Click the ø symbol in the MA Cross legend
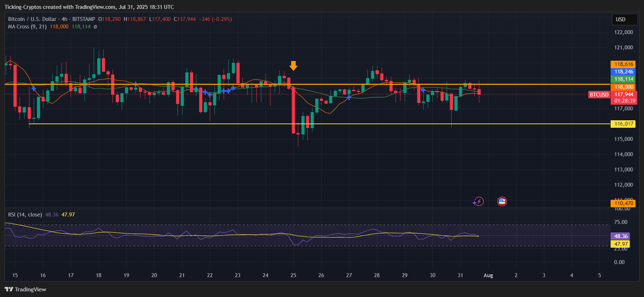Viewport: 644px width, 297px height. (95, 27)
